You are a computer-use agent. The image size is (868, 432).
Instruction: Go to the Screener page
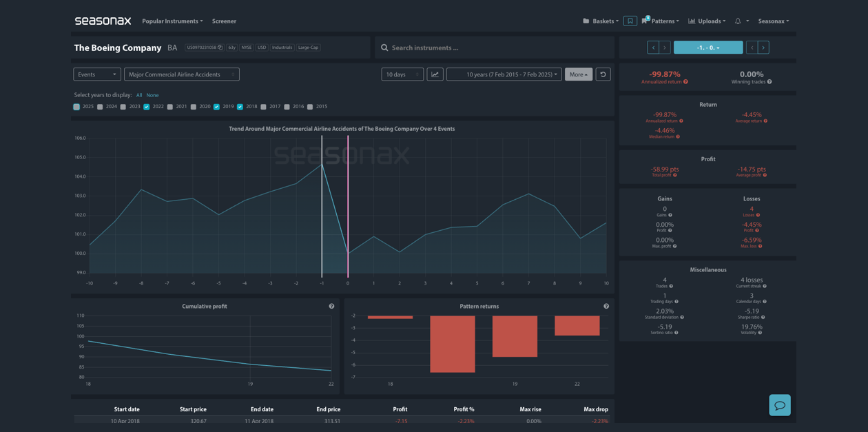click(224, 21)
